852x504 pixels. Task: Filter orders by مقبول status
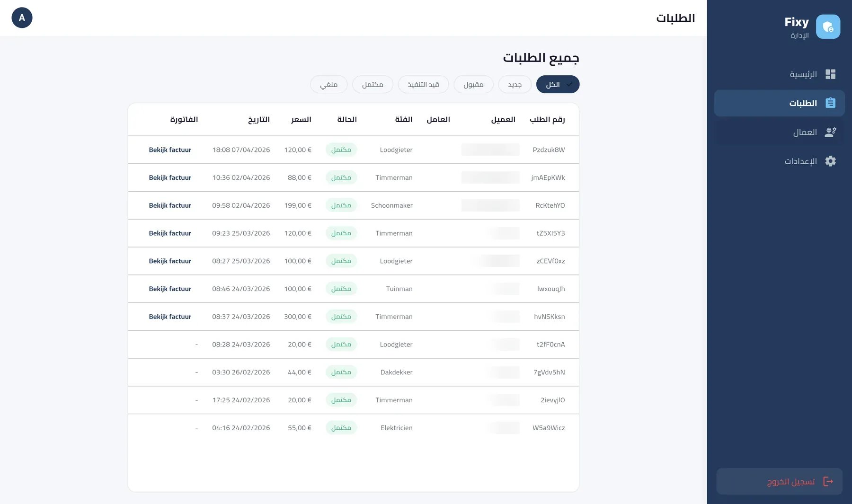[x=473, y=84]
